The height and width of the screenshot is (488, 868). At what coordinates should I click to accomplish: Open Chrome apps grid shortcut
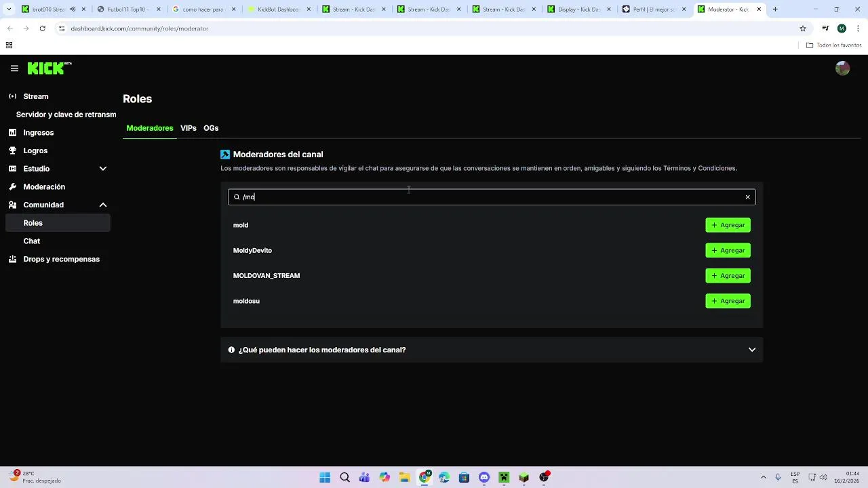pos(9,45)
